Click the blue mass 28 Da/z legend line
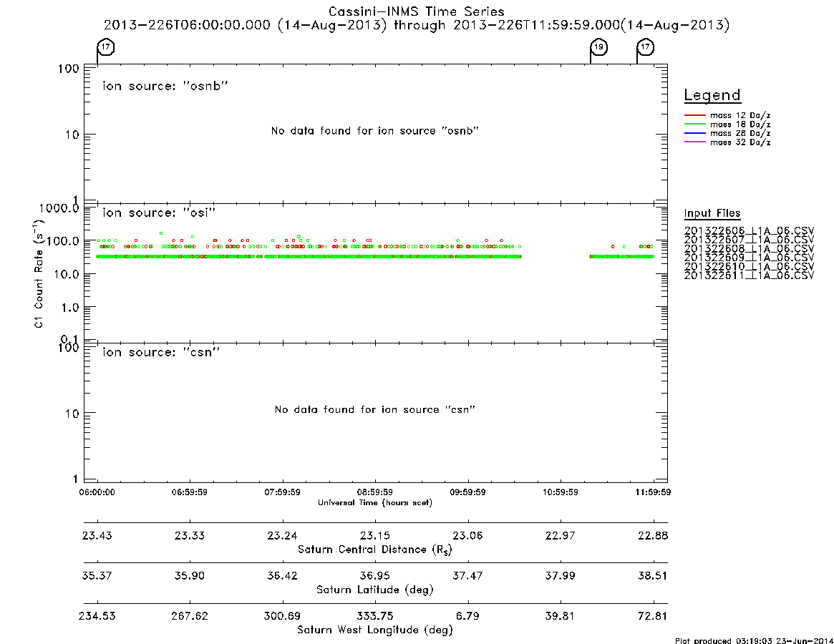834x644 pixels. [x=694, y=133]
